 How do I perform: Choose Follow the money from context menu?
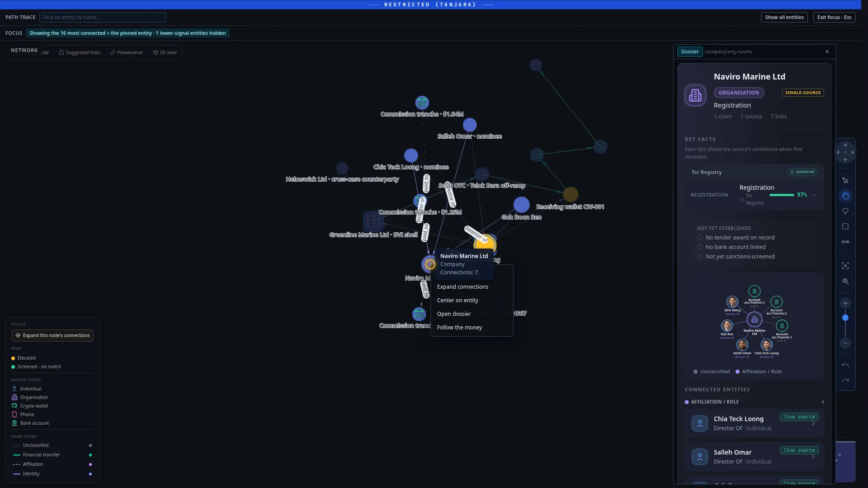472,328
